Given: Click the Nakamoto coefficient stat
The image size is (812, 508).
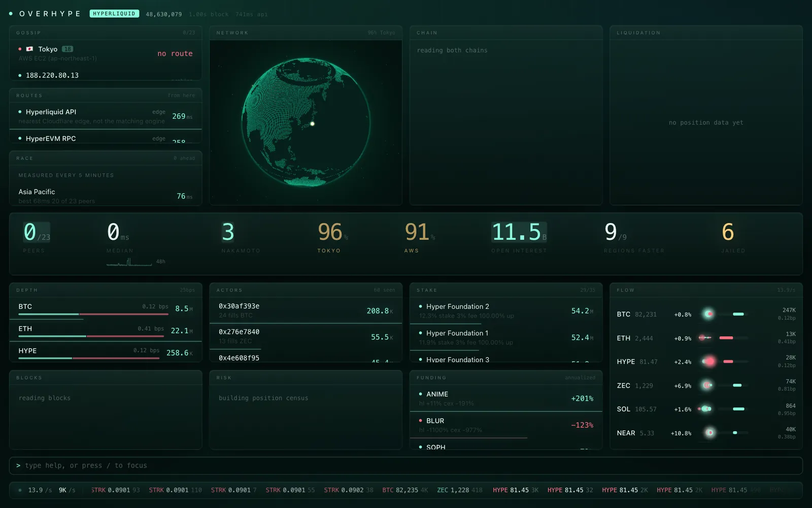Looking at the screenshot, I should pyautogui.click(x=241, y=237).
